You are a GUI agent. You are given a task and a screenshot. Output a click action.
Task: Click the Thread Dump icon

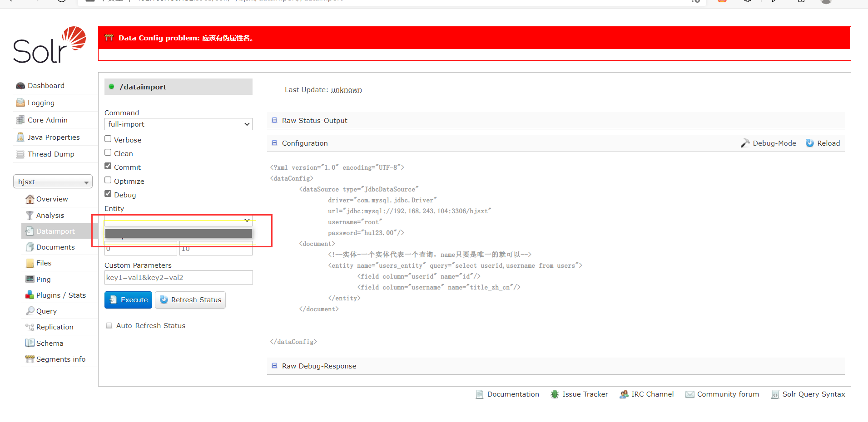click(20, 154)
